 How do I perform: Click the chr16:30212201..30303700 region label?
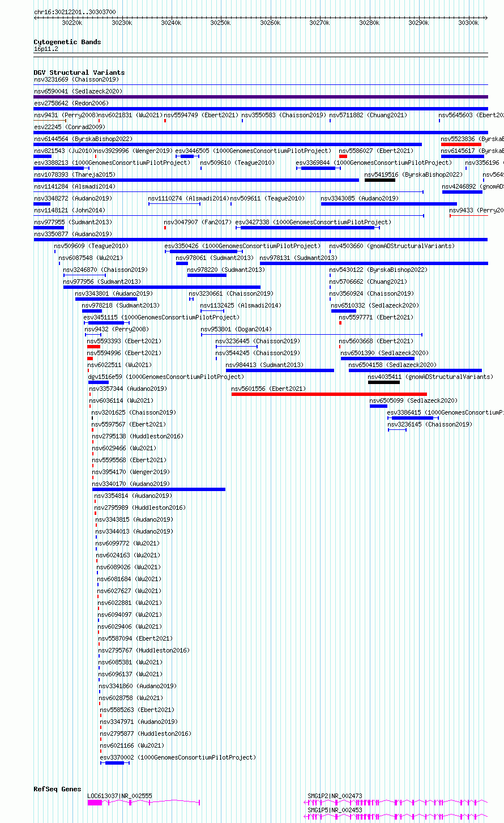[75, 12]
